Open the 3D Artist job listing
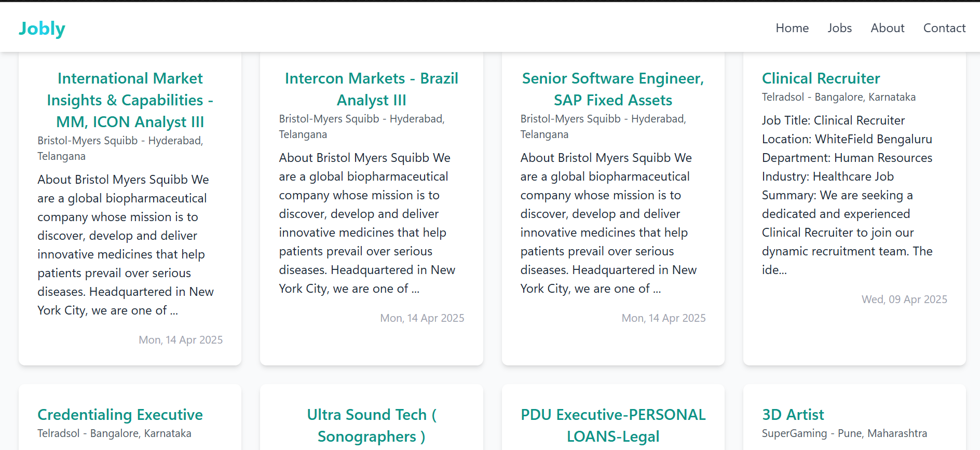This screenshot has height=450, width=980. (x=793, y=415)
